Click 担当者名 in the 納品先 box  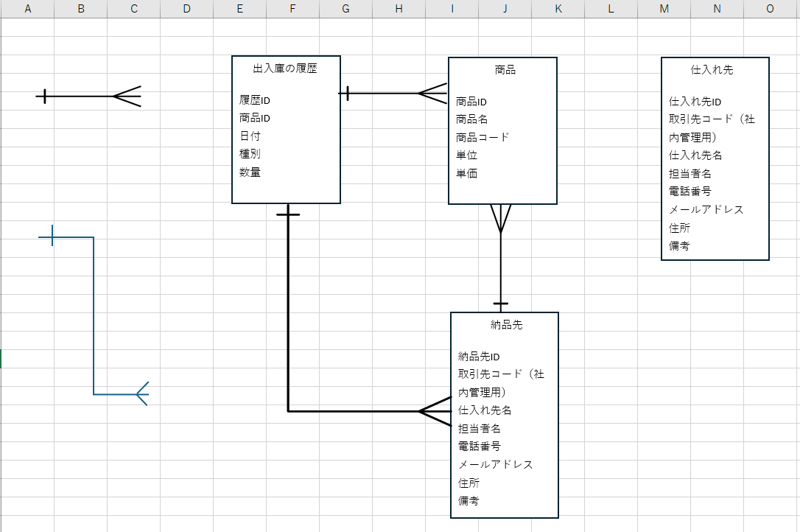(479, 428)
